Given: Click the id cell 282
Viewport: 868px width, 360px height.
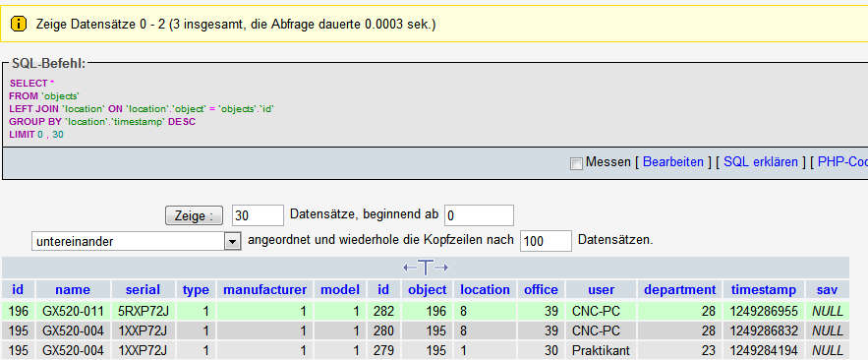Looking at the screenshot, I should point(383,311).
